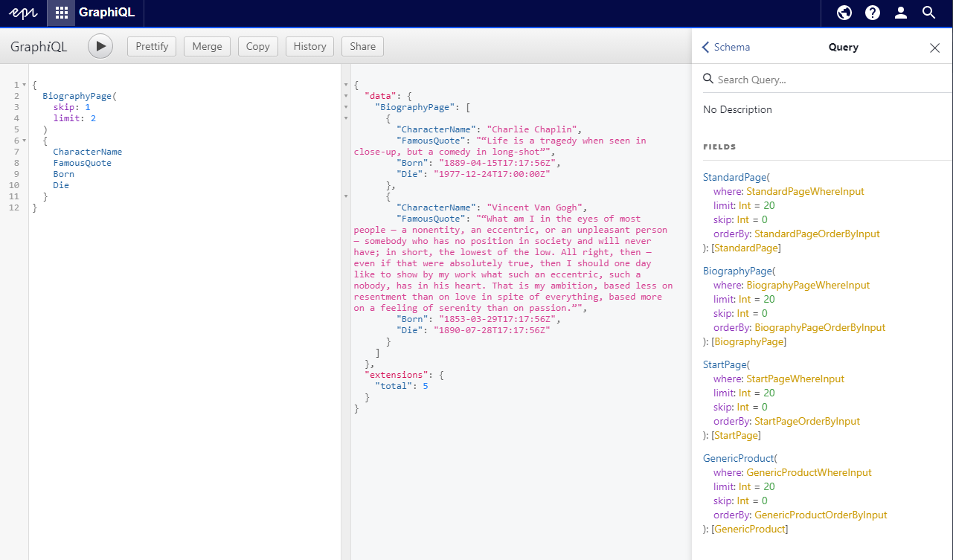The height and width of the screenshot is (560, 953).
Task: Collapse the selection set at line 6
Action: coord(25,141)
